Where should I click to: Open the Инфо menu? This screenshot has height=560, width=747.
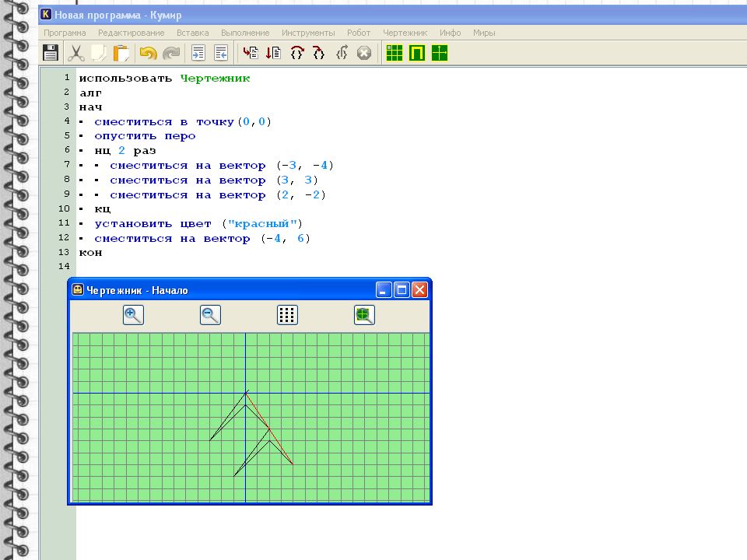(x=450, y=33)
